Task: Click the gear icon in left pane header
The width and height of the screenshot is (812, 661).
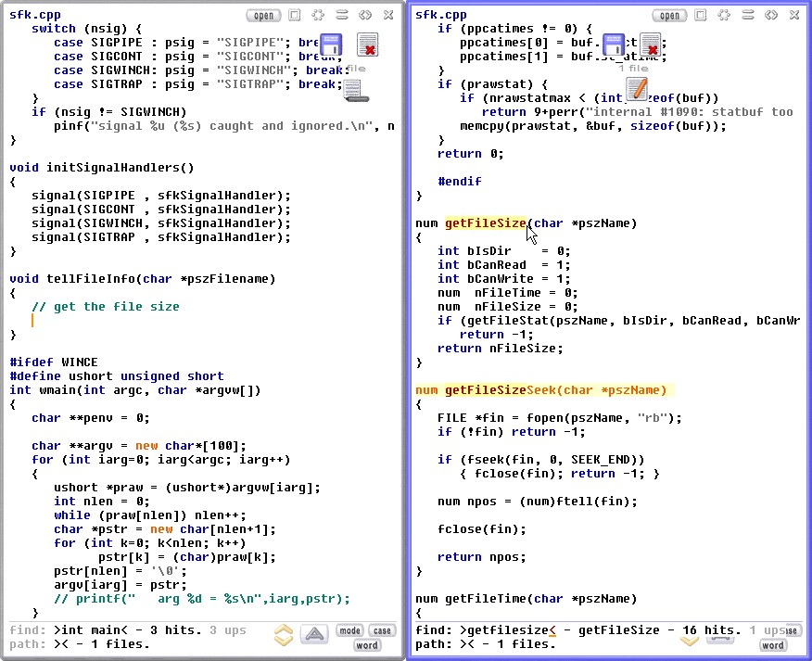Action: point(318,15)
